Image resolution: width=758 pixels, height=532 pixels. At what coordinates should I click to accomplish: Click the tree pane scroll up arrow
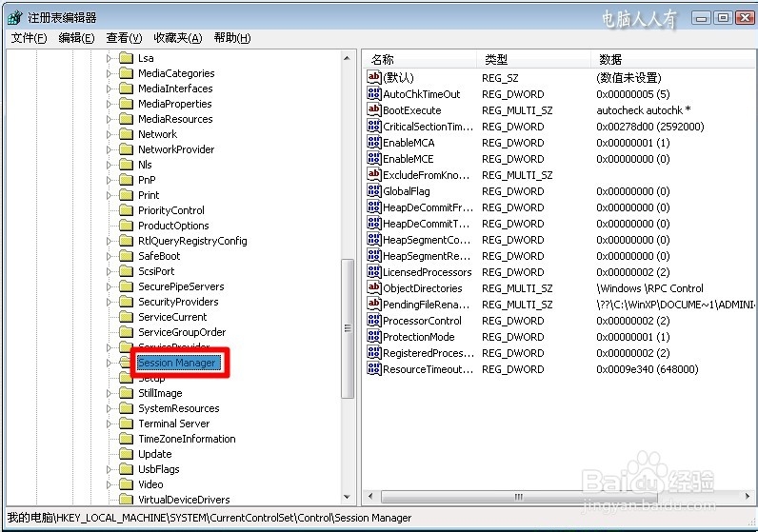[x=347, y=58]
